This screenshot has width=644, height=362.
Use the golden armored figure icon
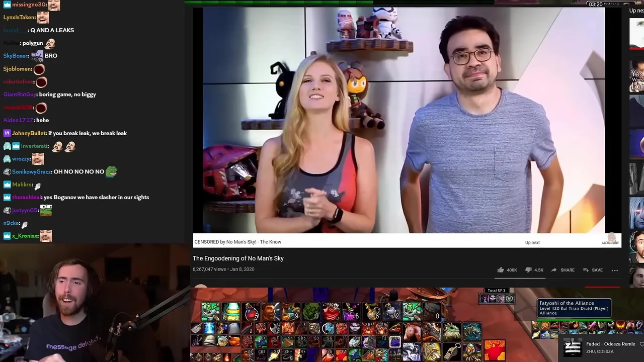click(432, 351)
